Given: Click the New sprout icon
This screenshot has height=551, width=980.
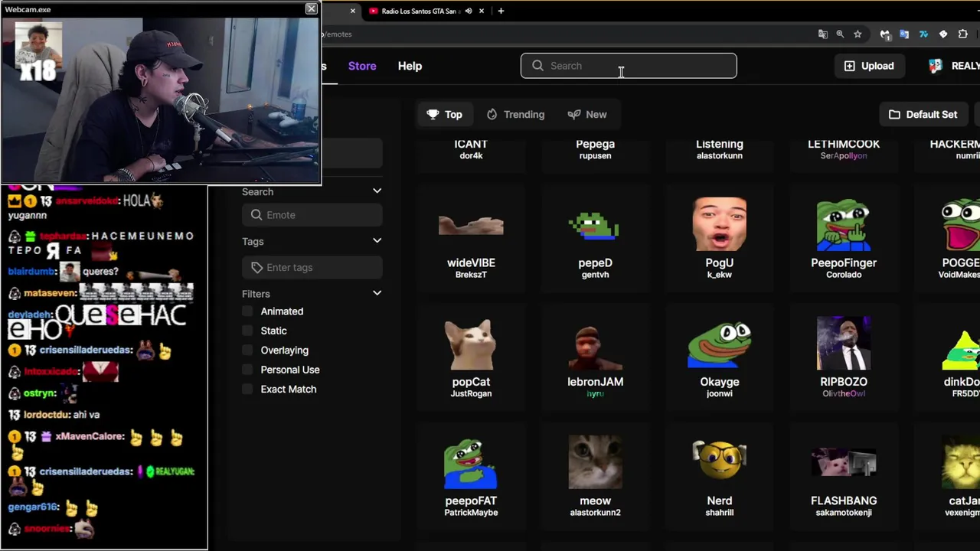Looking at the screenshot, I should click(x=573, y=114).
